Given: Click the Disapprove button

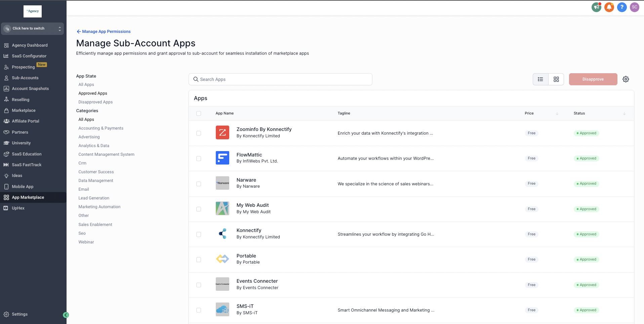Looking at the screenshot, I should (x=593, y=79).
